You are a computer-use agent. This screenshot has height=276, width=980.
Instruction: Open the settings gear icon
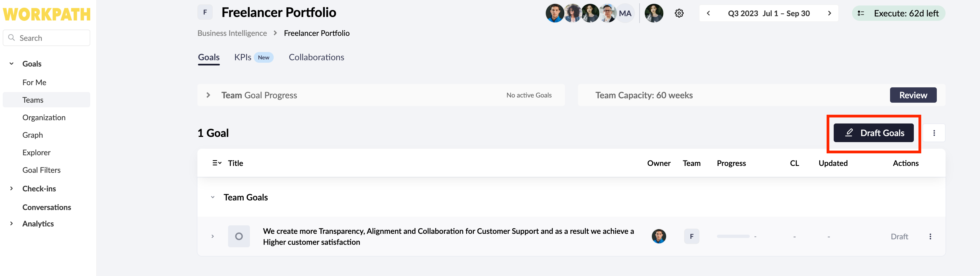coord(679,13)
